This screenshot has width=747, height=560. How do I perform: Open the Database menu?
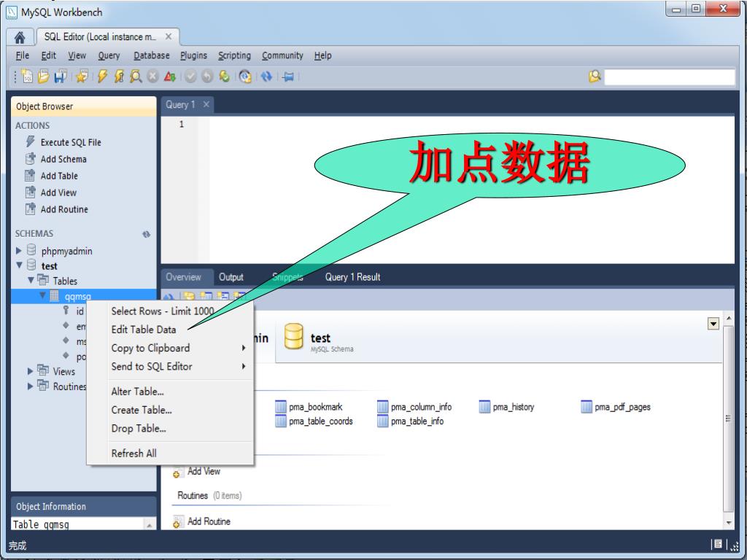click(152, 55)
